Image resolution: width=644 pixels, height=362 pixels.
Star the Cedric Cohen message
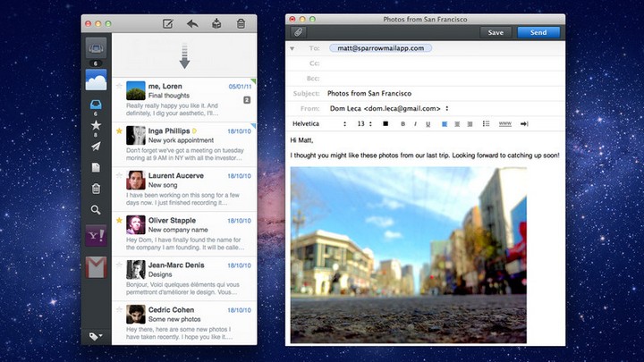tap(119, 310)
